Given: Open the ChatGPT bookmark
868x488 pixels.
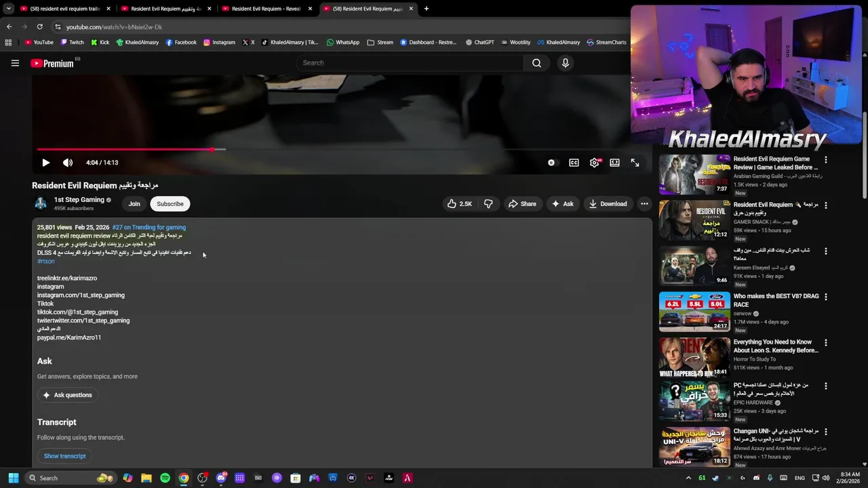Looking at the screenshot, I should tap(479, 42).
